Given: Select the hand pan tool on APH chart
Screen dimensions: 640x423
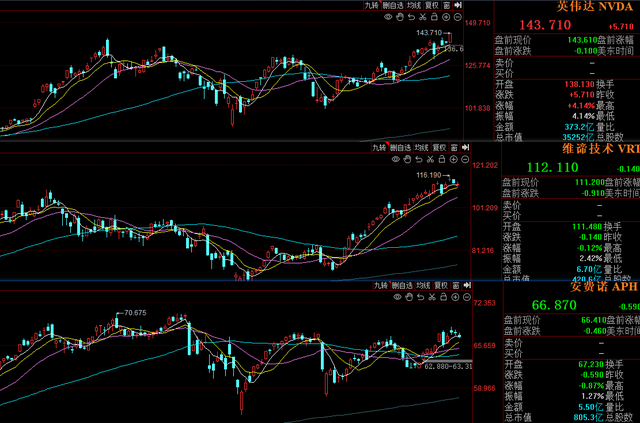Looking at the screenshot, I should coord(409,297).
